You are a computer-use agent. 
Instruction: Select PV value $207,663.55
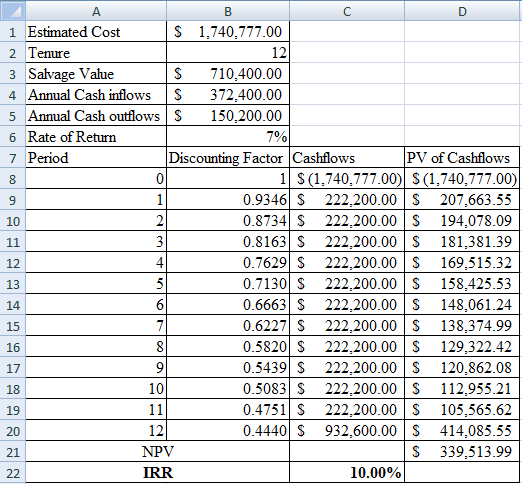462,200
